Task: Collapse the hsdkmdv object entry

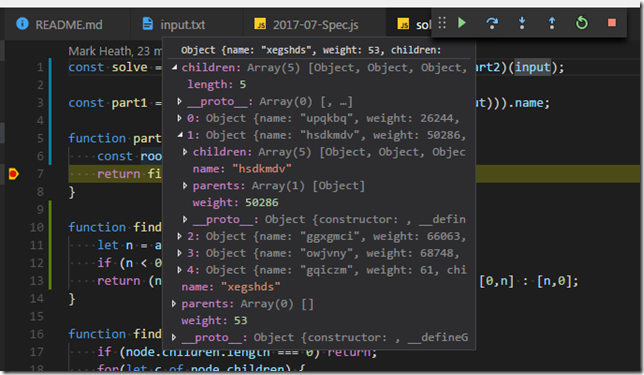Action: 180,135
